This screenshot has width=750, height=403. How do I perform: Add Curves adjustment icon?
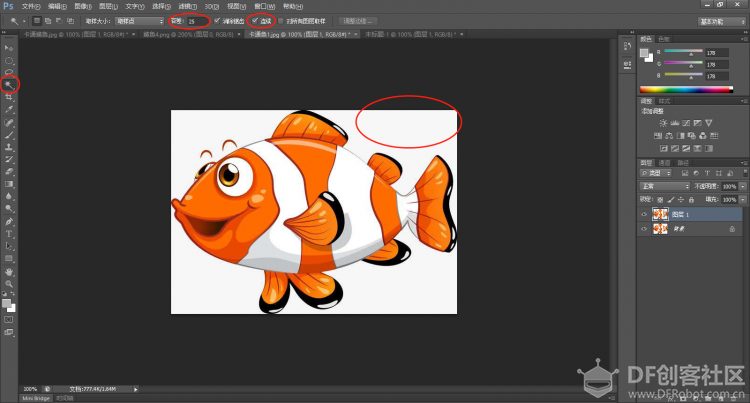click(686, 123)
